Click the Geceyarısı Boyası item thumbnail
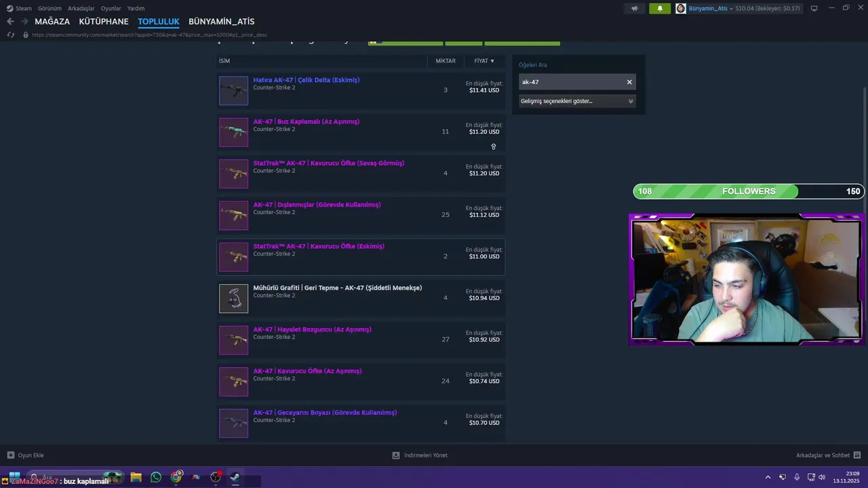Screen dimensions: 868x488 pos(233,424)
